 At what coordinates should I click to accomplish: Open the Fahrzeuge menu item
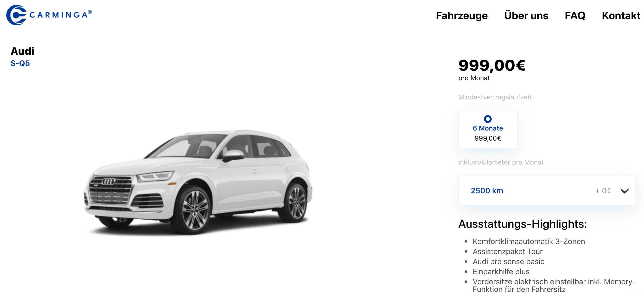[461, 16]
